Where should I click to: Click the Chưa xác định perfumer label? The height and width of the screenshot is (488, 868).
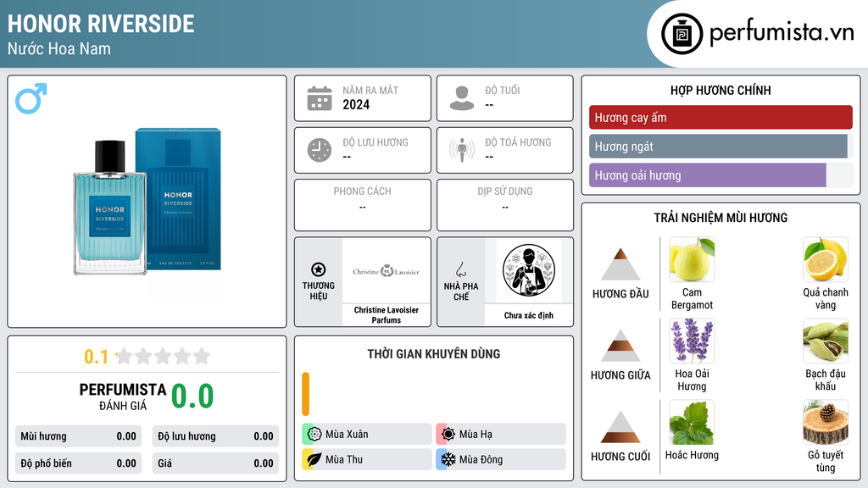point(529,315)
